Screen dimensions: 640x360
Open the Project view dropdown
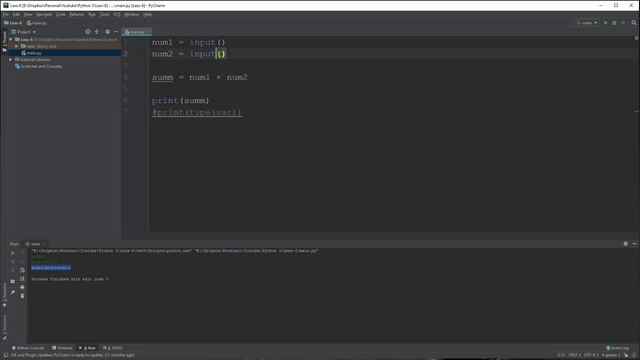[x=24, y=32]
